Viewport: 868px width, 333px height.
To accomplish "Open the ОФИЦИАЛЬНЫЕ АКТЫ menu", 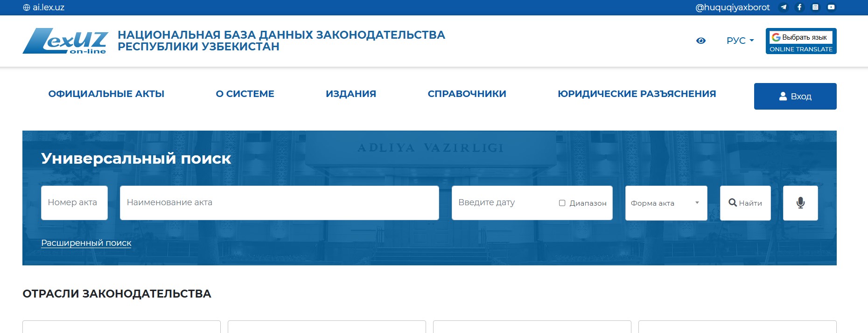I will pyautogui.click(x=106, y=94).
